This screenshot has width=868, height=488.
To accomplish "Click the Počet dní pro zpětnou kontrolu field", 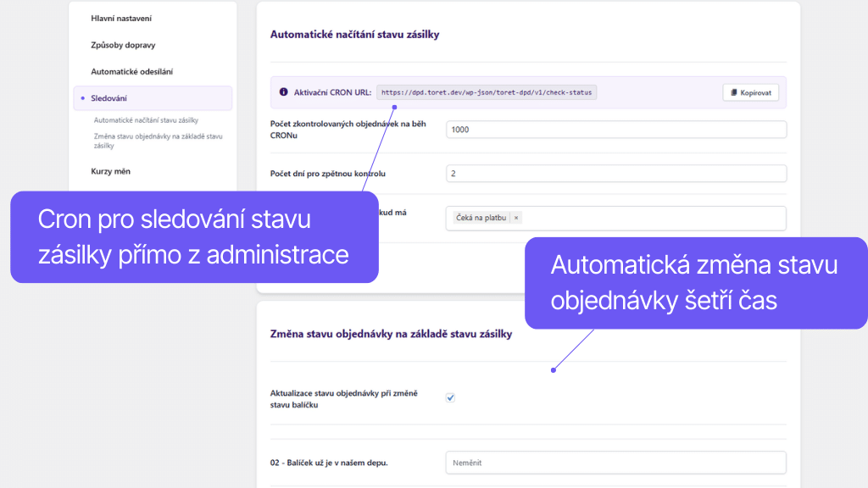I will [x=615, y=173].
